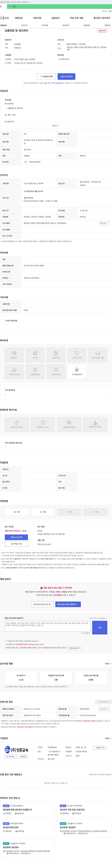Select the 면접 screening method box
Screen dimensions: 112x868
pyautogui.click(x=43, y=512)
